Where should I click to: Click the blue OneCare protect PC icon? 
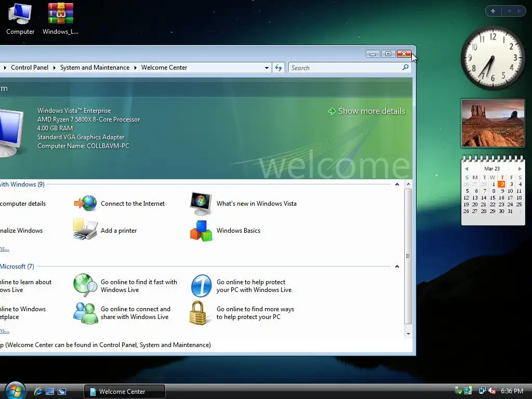point(201,286)
